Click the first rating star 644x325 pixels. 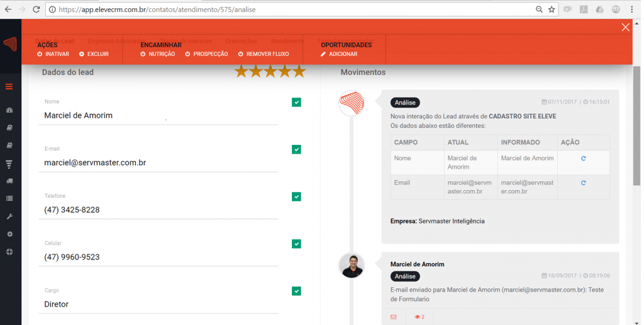241,72
